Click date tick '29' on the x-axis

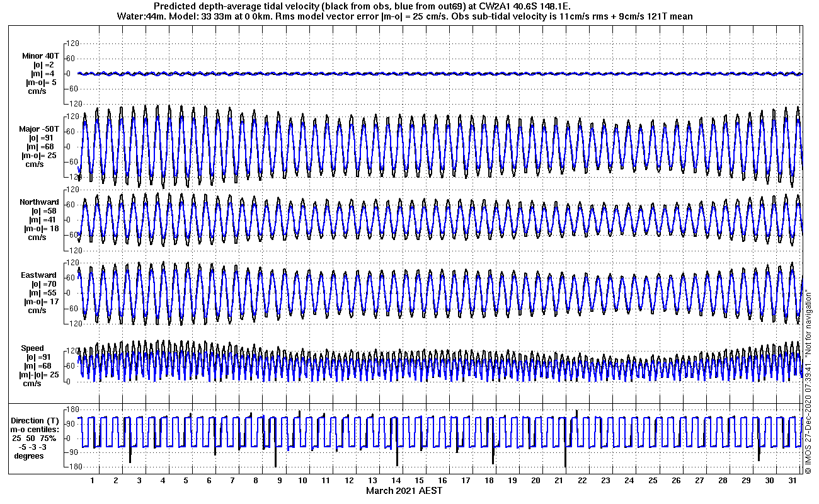coord(745,481)
